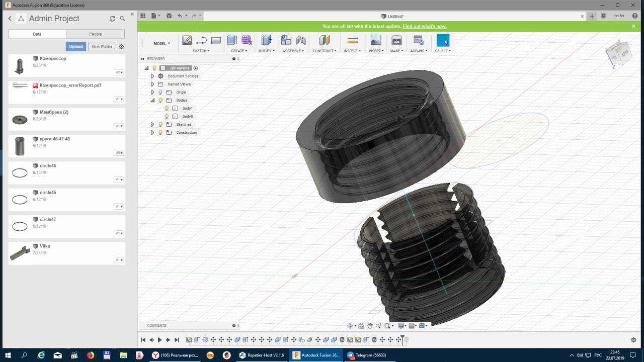Screen dimensions: 644x362
Task: Open the Find out what's new link
Action: (425, 26)
